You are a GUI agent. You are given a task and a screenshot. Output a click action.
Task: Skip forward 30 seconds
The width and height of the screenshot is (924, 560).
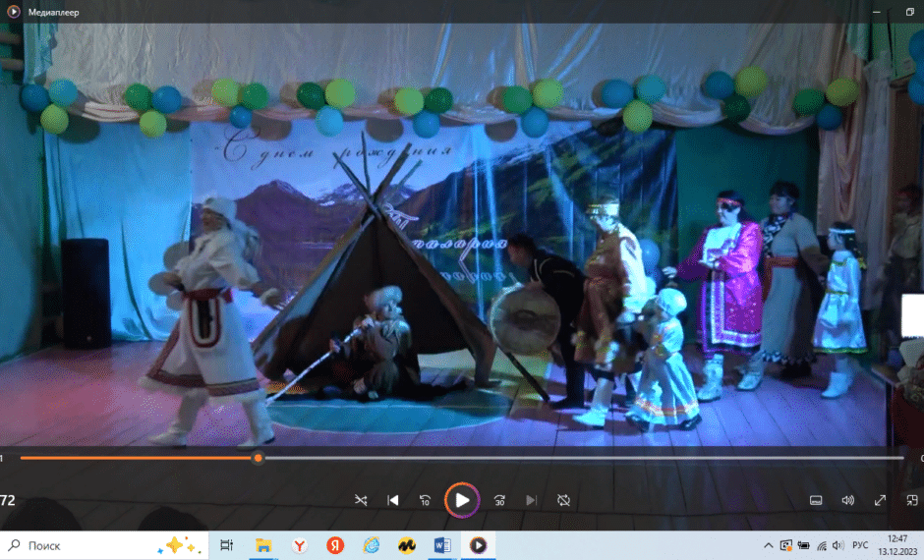tap(499, 500)
